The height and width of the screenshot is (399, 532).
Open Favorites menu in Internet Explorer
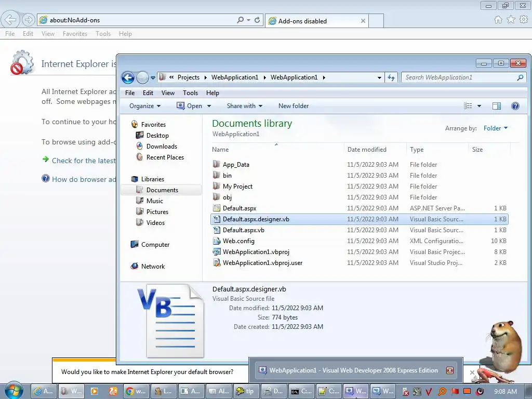(x=75, y=34)
